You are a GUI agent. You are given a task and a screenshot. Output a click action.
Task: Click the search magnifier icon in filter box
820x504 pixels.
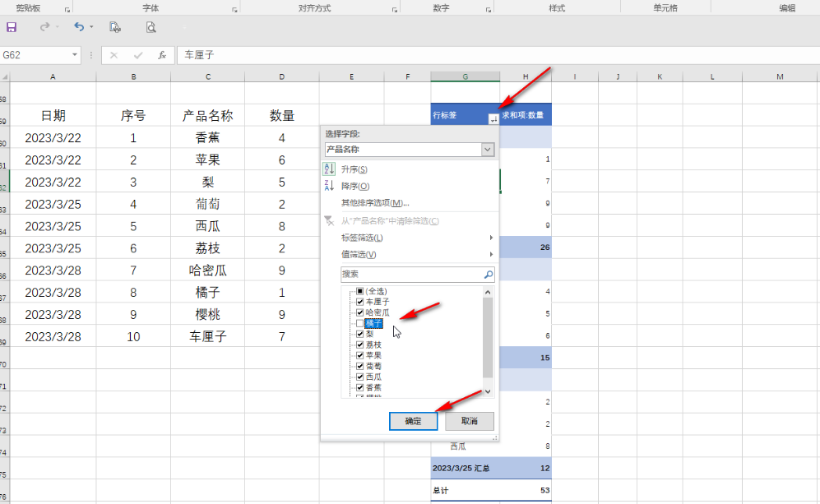488,275
